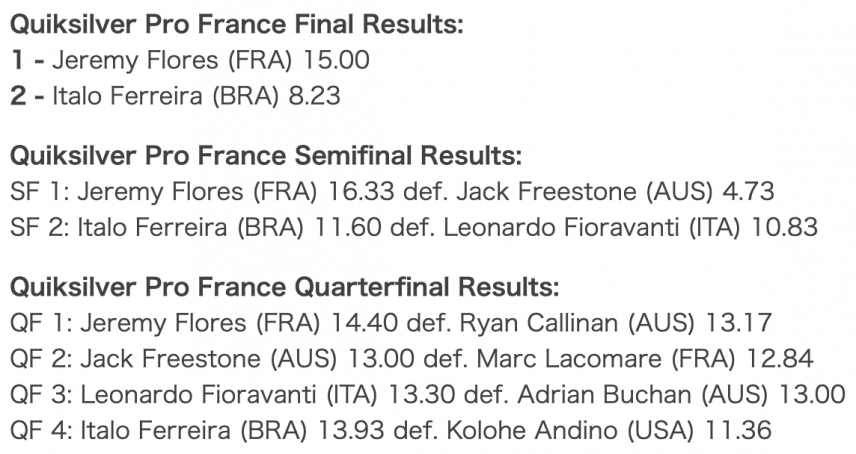Image resolution: width=856 pixels, height=454 pixels.
Task: Click the Semifinal Results heading
Action: point(266,156)
